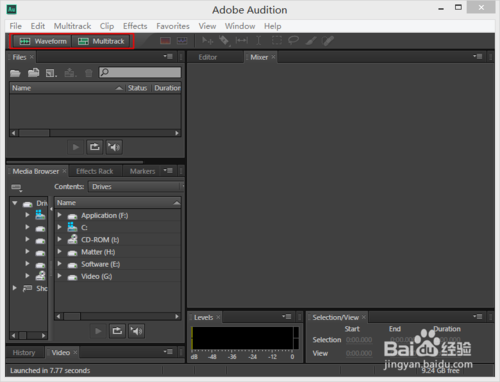
Task: Open the Effects menu
Action: [x=135, y=26]
